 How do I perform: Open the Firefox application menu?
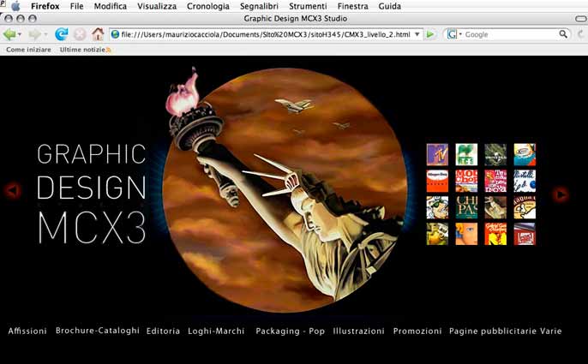click(45, 6)
